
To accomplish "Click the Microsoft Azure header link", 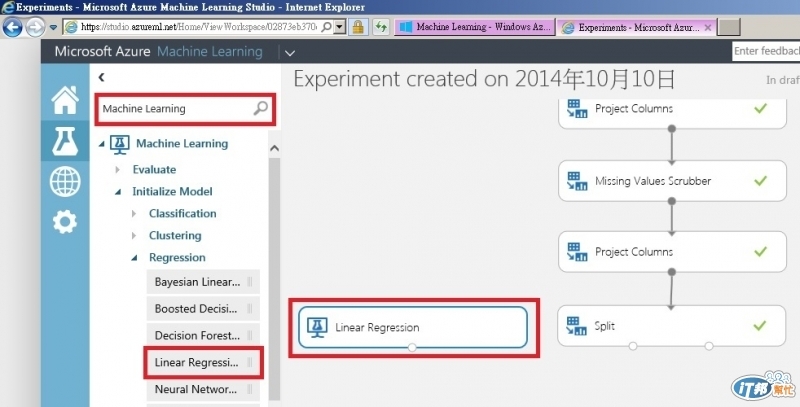I will pos(102,52).
